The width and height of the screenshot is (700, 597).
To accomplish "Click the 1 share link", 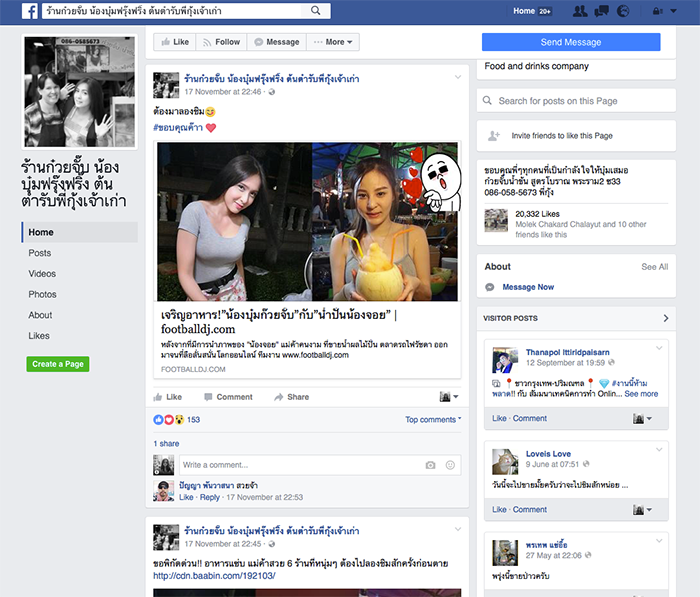I will (166, 444).
